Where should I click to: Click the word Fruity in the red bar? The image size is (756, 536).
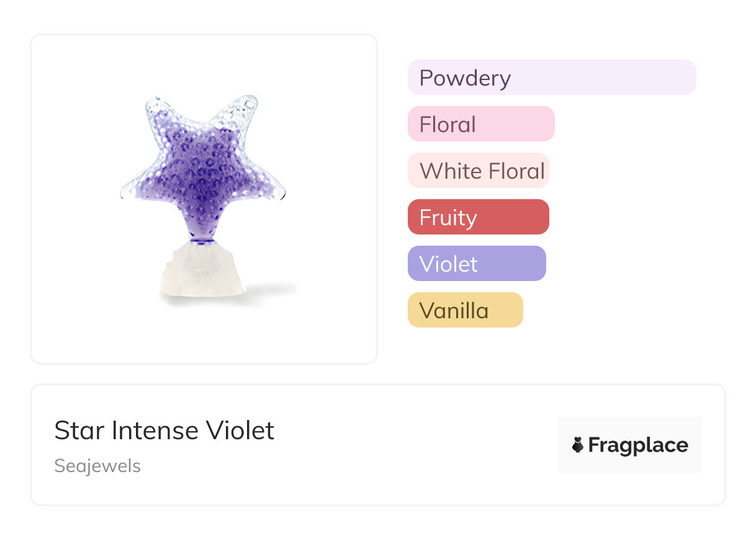pos(448,218)
